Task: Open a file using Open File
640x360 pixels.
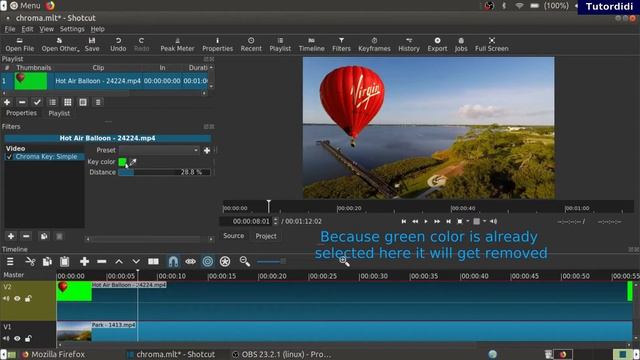Action: coord(20,44)
